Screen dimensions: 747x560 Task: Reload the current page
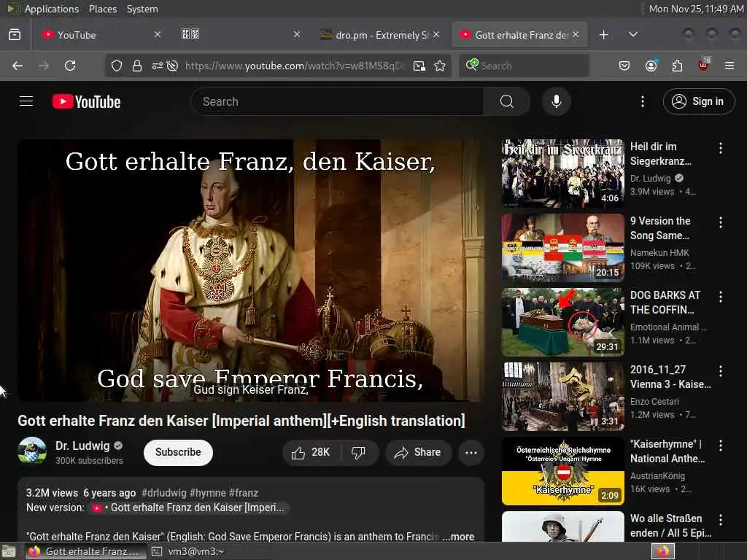pos(70,66)
